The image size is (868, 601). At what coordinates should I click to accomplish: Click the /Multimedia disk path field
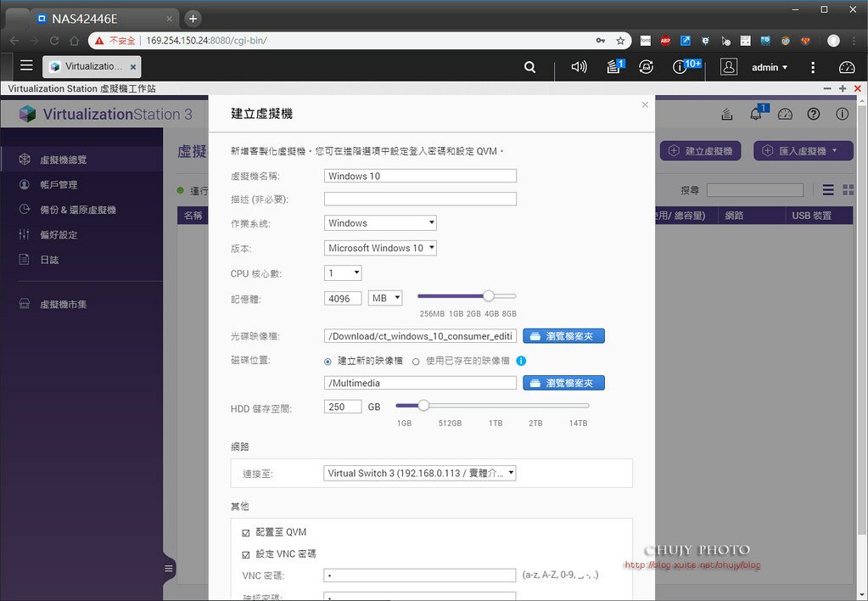point(420,383)
